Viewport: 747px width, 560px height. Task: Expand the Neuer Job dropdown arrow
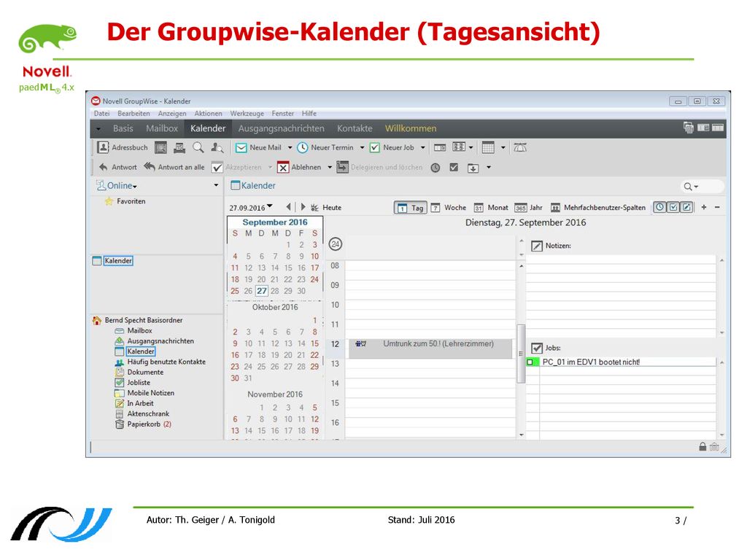(422, 147)
